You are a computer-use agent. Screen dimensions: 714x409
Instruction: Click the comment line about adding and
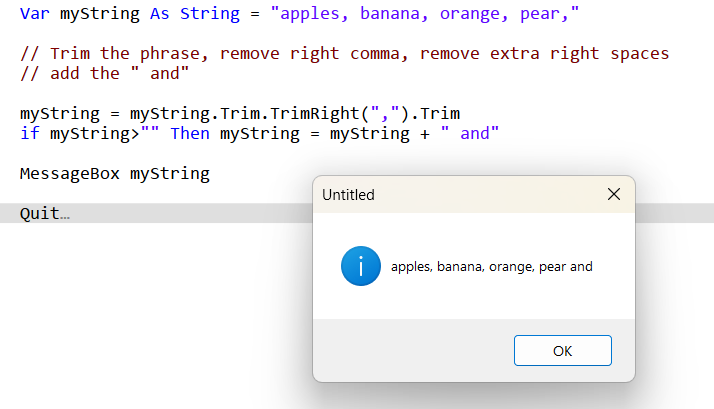(105, 73)
